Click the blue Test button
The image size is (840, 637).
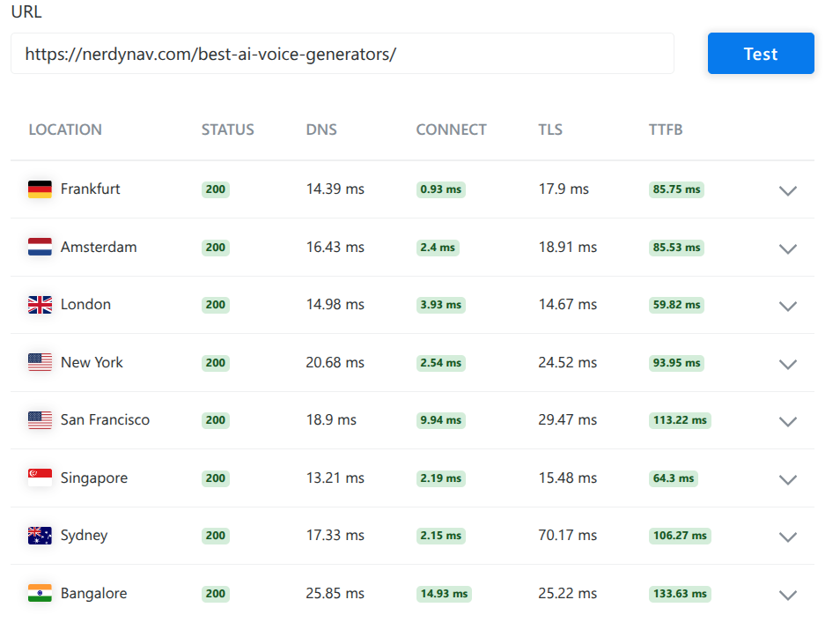(760, 54)
